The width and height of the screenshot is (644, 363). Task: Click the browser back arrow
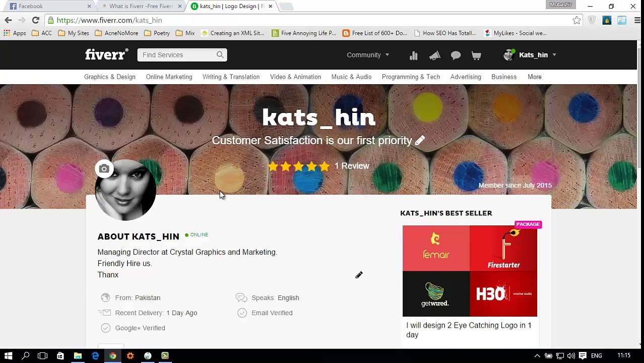8,20
